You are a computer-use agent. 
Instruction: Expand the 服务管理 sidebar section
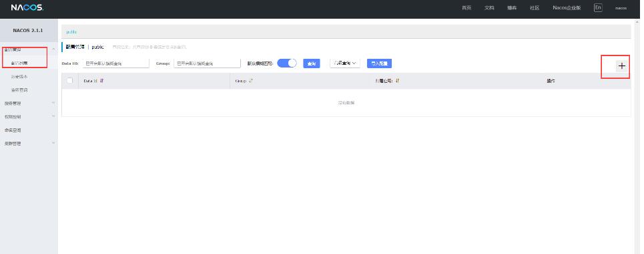click(53, 104)
